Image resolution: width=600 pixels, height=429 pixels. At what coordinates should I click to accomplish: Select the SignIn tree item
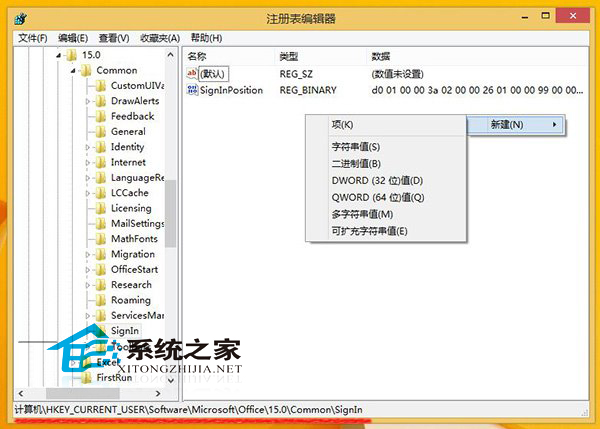[125, 331]
